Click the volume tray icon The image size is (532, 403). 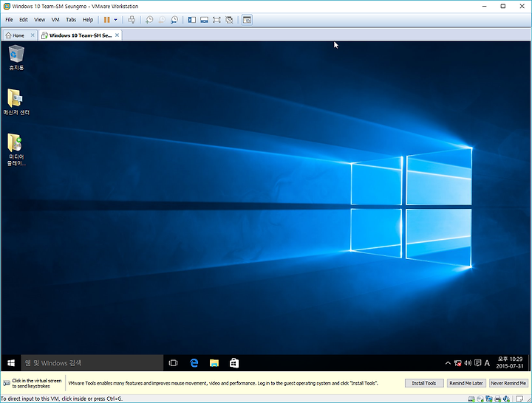(468, 363)
